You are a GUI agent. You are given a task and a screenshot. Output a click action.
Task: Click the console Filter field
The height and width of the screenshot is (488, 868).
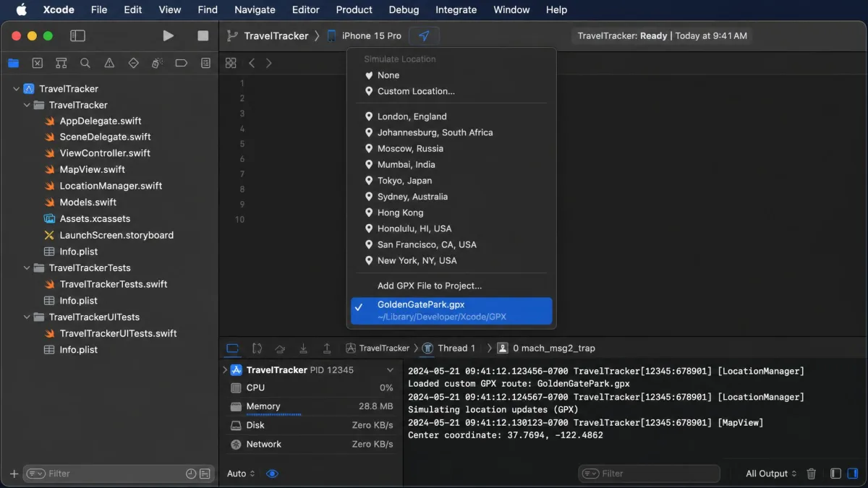650,474
